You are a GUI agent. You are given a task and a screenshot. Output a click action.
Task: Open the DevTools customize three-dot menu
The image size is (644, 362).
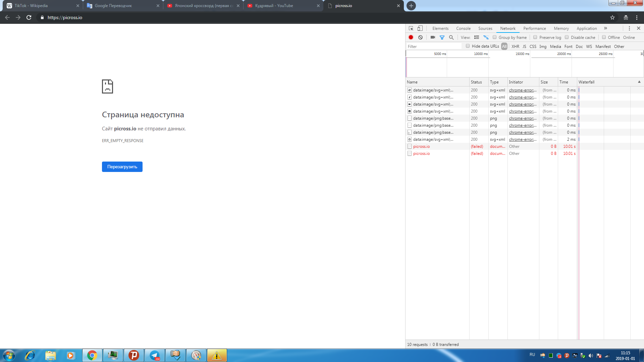629,28
